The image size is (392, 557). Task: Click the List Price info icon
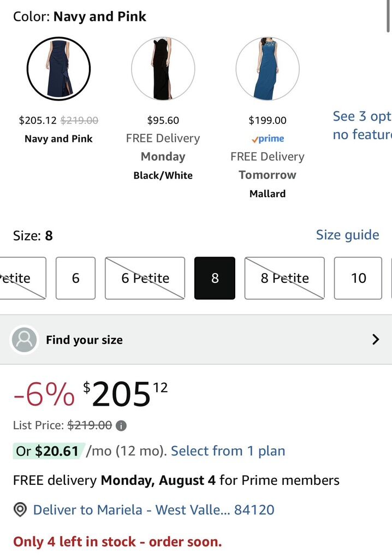coord(121,425)
